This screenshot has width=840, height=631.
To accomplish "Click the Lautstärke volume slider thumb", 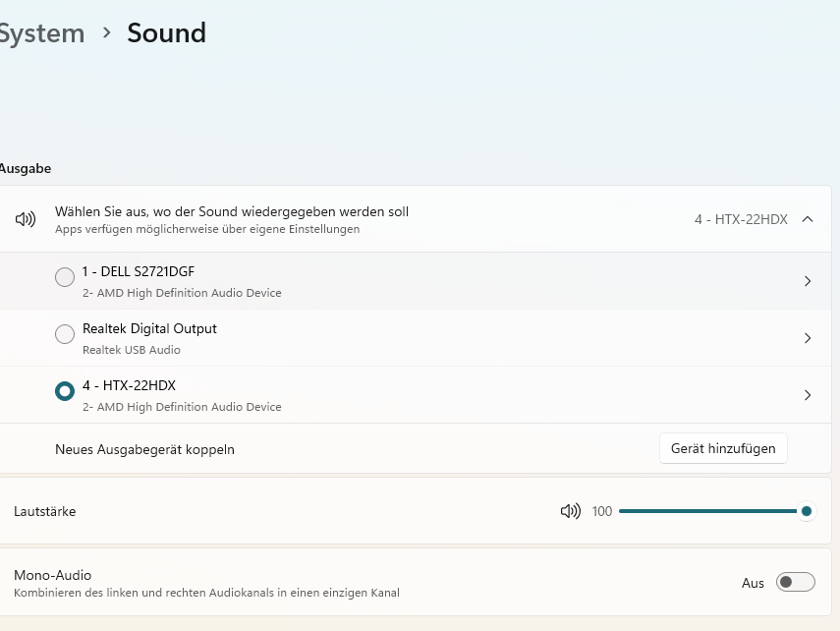I will click(807, 511).
